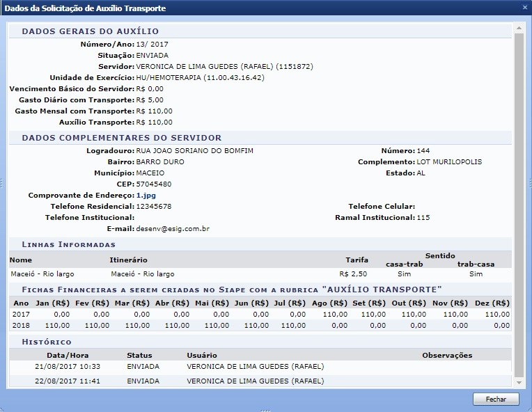Select history entry dated 21/08/2017 10:33
Image resolution: width=532 pixels, height=412 pixels.
coord(261,366)
